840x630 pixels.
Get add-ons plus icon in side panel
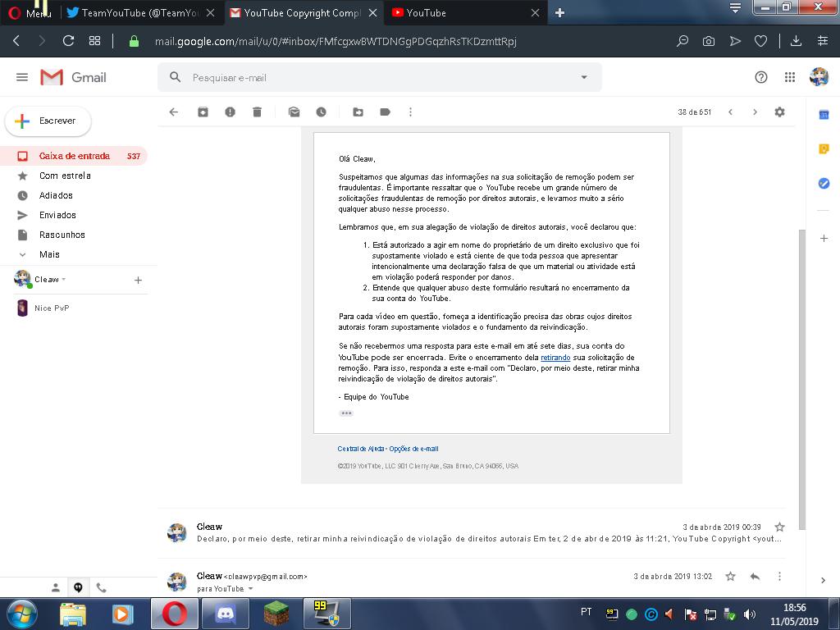coord(824,238)
